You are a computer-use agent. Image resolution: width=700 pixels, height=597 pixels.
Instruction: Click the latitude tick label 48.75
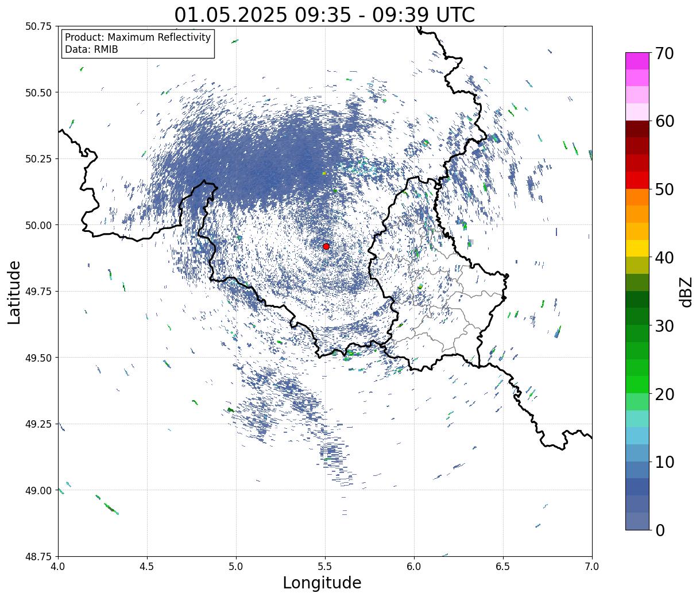38,557
